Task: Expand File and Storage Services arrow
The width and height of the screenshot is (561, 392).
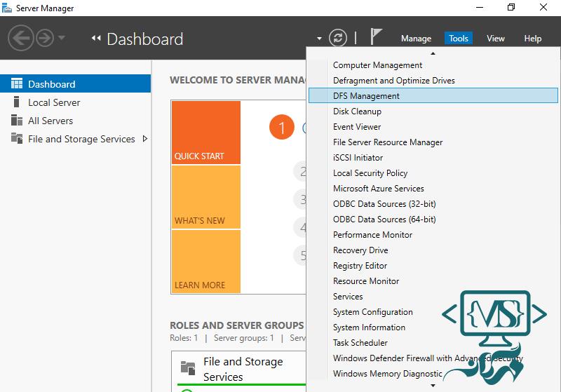Action: coord(145,138)
